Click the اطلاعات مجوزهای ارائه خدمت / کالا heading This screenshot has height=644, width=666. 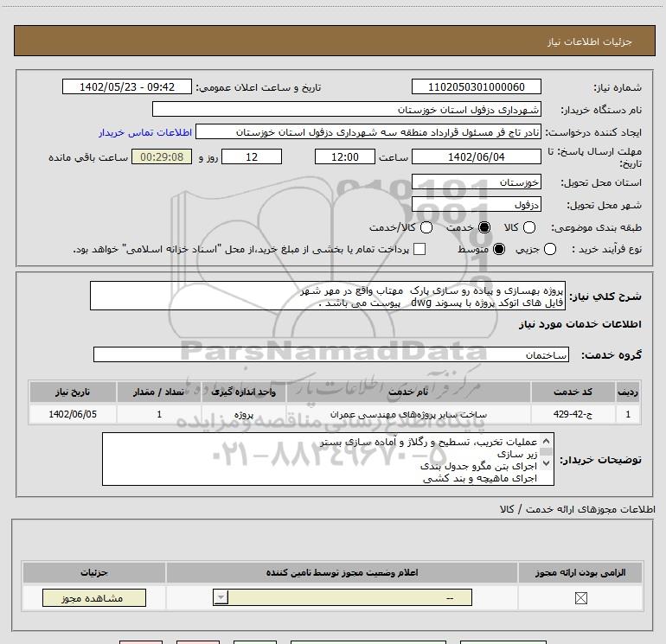coord(578,509)
